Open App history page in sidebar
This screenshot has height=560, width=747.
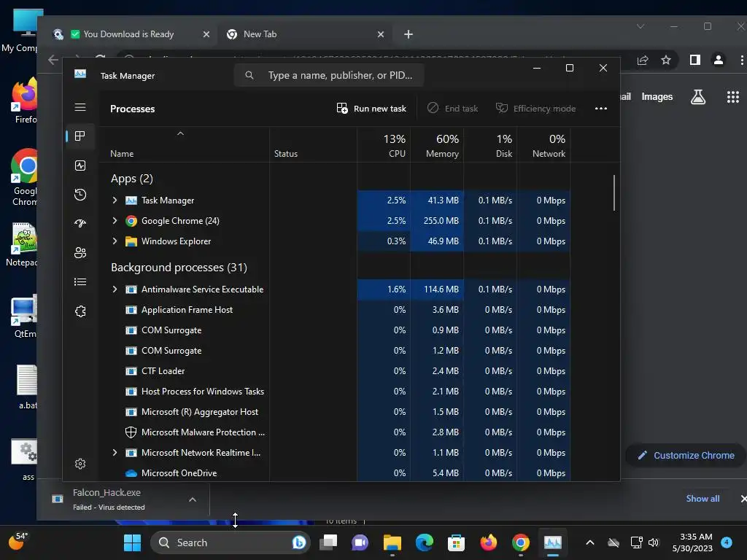[80, 194]
